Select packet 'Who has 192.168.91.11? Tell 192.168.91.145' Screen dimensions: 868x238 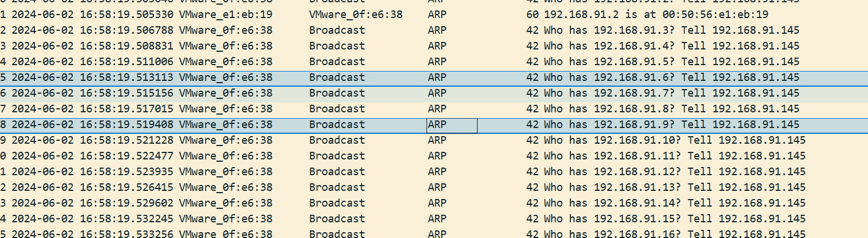click(434, 156)
